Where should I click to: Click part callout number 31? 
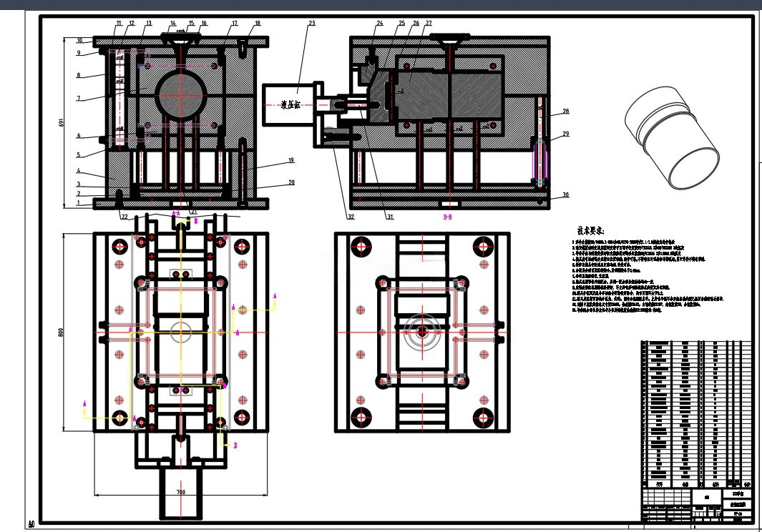[x=390, y=217]
